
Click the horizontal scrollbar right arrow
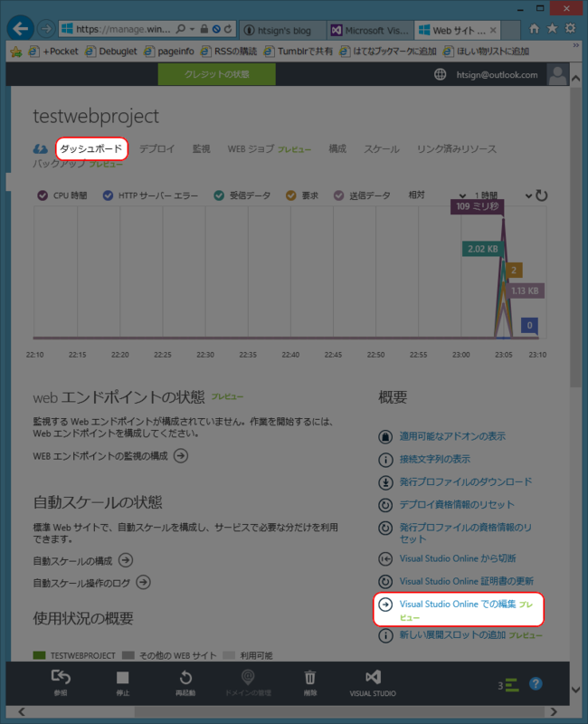click(554, 711)
